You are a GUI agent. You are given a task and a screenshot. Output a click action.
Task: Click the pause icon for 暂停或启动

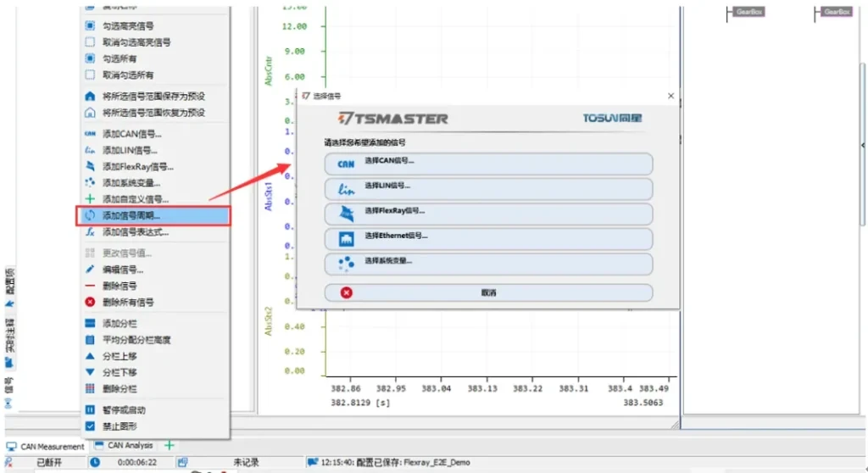click(91, 409)
